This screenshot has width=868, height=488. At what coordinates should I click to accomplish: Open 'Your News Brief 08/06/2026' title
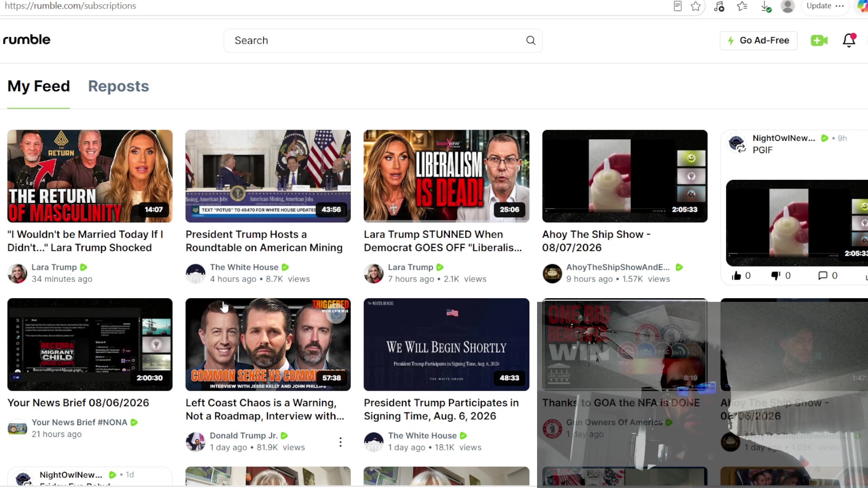point(78,403)
